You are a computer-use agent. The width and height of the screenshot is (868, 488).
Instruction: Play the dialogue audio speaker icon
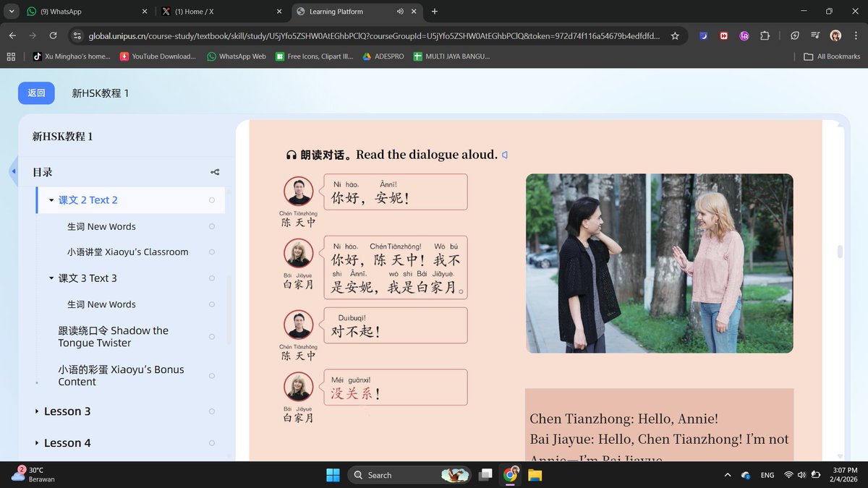505,155
